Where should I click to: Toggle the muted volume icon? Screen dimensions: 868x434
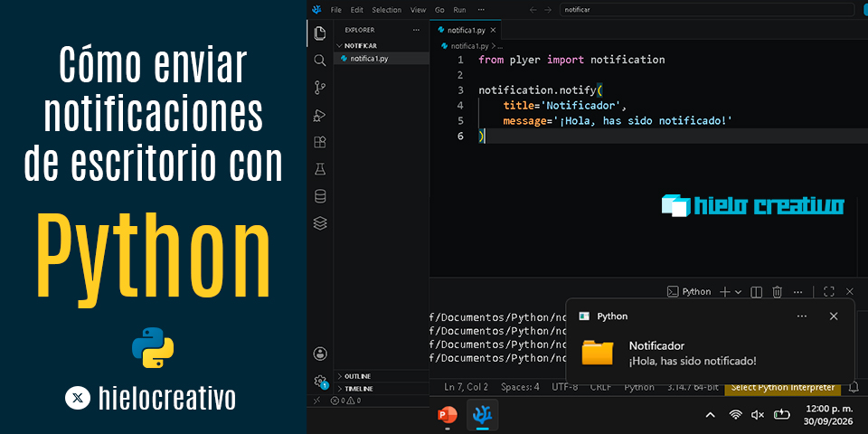tap(758, 415)
